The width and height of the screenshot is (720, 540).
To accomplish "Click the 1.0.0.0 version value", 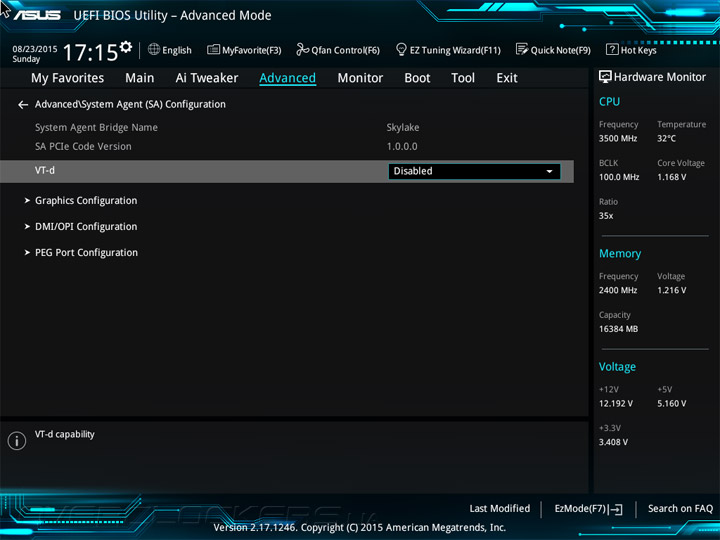I will (x=402, y=146).
